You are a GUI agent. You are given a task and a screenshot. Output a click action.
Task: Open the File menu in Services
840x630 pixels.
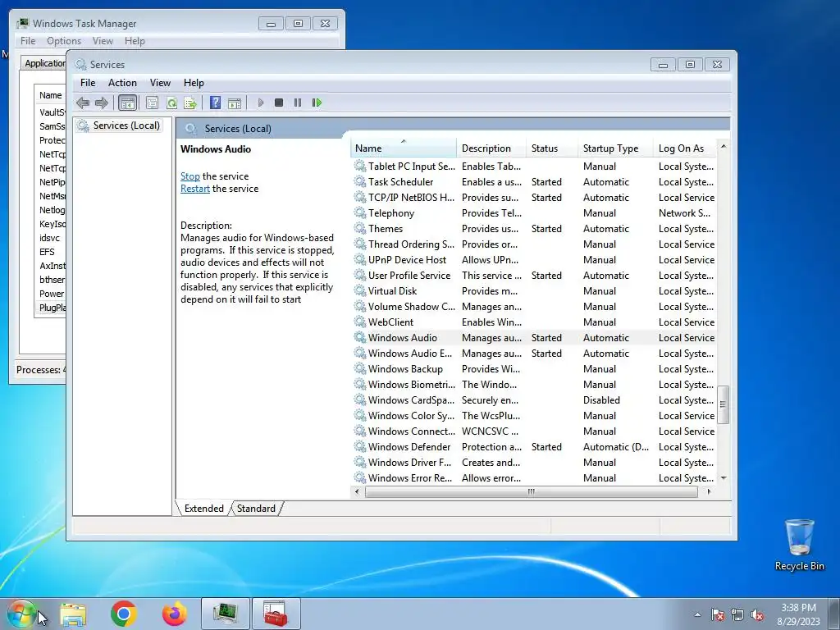click(88, 83)
